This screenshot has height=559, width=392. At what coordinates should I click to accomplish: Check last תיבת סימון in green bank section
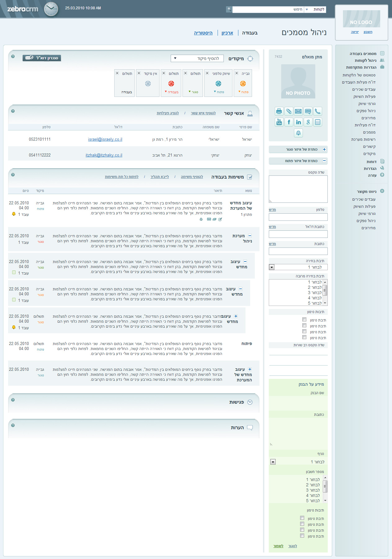[x=302, y=536]
